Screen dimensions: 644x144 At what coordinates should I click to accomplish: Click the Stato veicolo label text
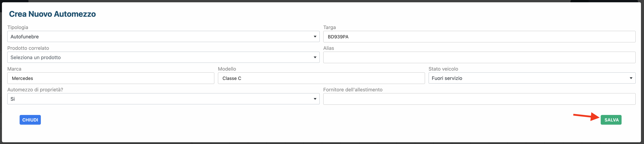click(x=443, y=69)
